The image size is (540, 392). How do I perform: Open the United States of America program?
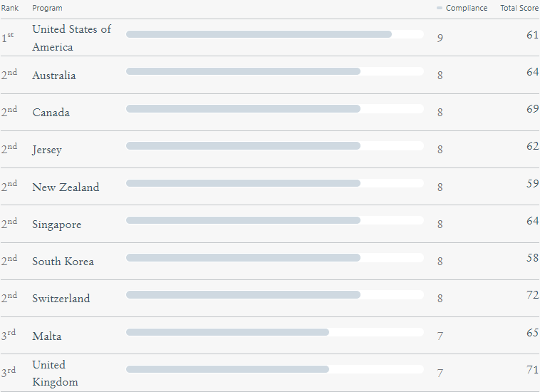[72, 38]
